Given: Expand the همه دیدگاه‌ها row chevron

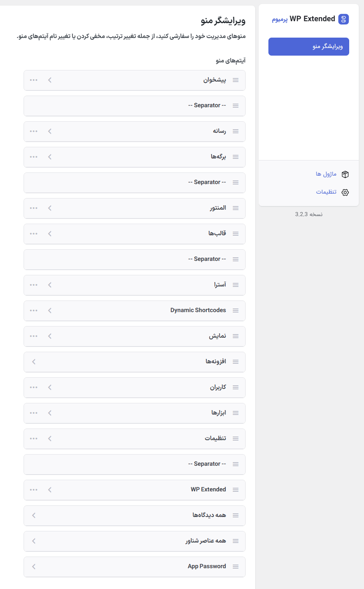Looking at the screenshot, I should pyautogui.click(x=34, y=516).
